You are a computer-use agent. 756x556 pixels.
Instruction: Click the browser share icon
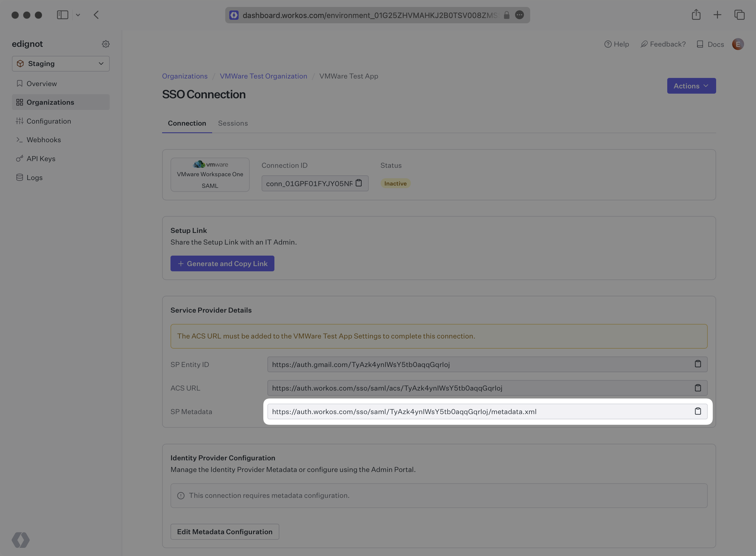pos(696,15)
